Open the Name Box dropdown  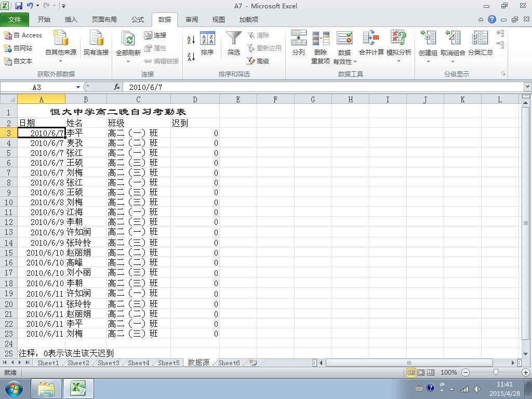click(78, 87)
